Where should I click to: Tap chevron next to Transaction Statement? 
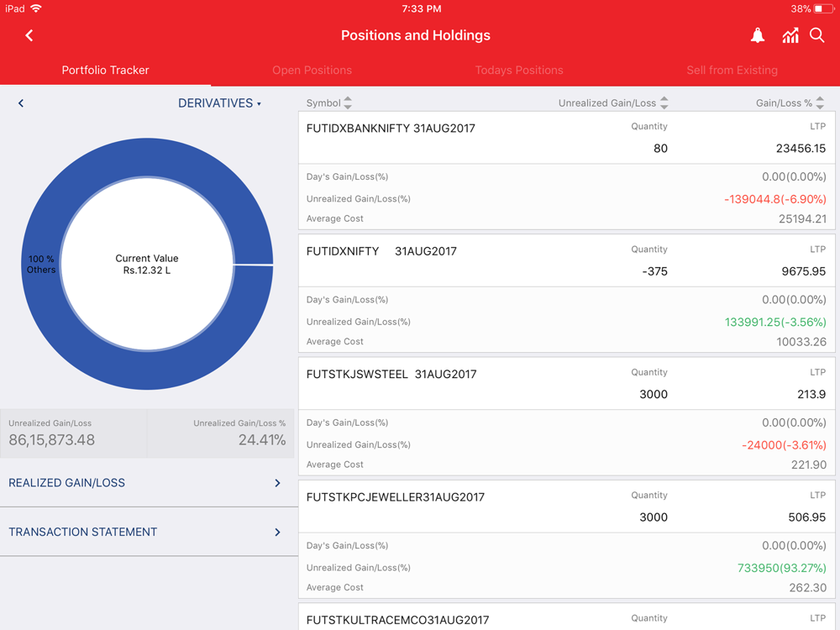click(x=277, y=532)
